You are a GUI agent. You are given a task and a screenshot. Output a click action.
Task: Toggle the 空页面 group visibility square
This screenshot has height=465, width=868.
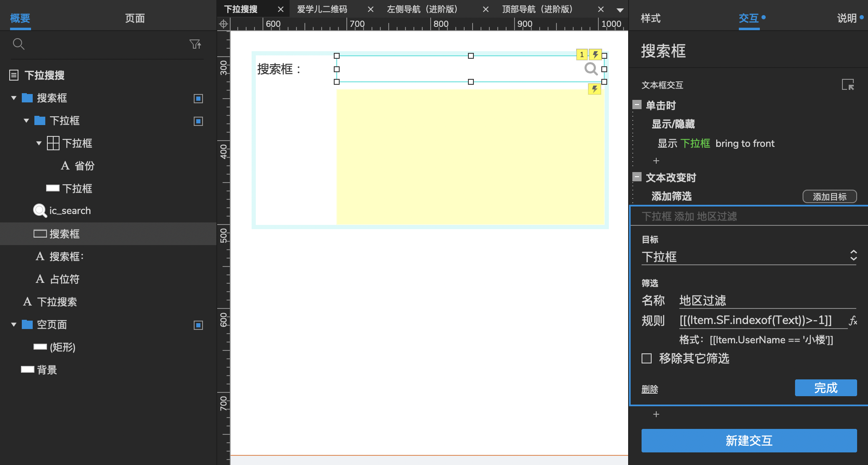pos(198,325)
